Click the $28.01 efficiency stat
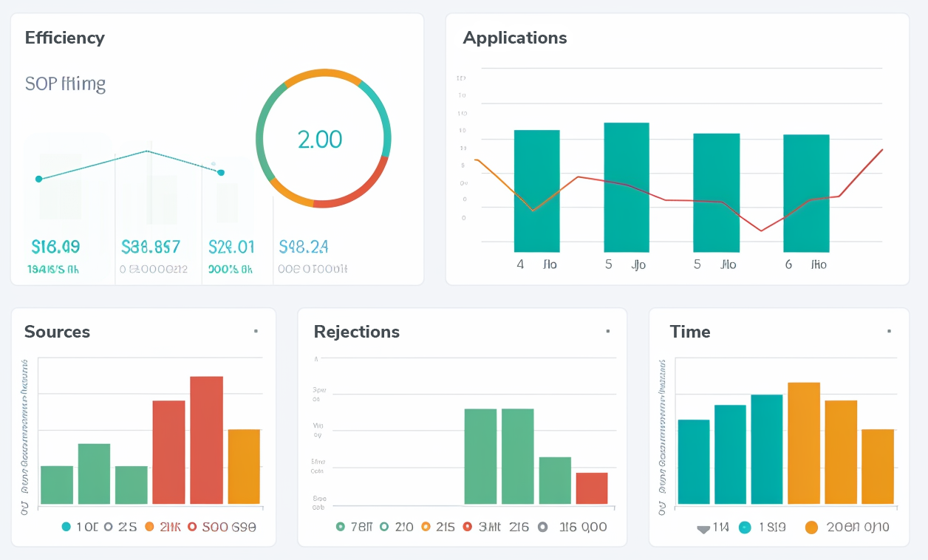Screen dimensions: 928x560 pos(231,246)
